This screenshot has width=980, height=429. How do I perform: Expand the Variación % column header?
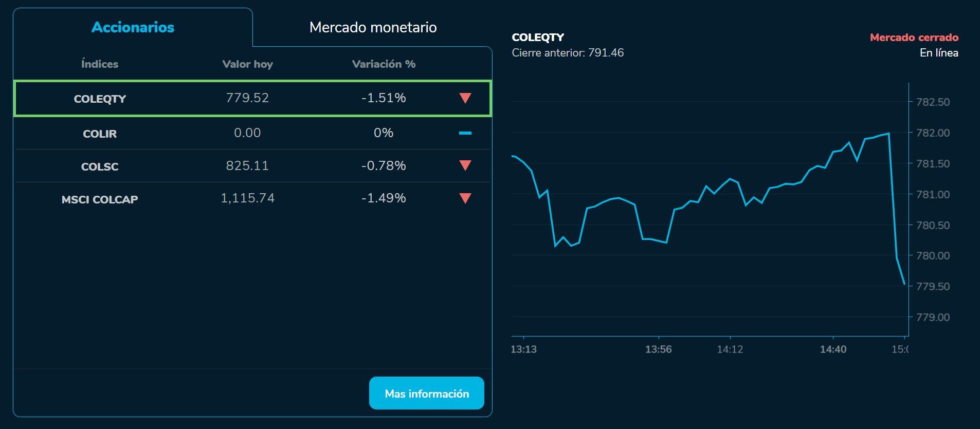tap(383, 64)
